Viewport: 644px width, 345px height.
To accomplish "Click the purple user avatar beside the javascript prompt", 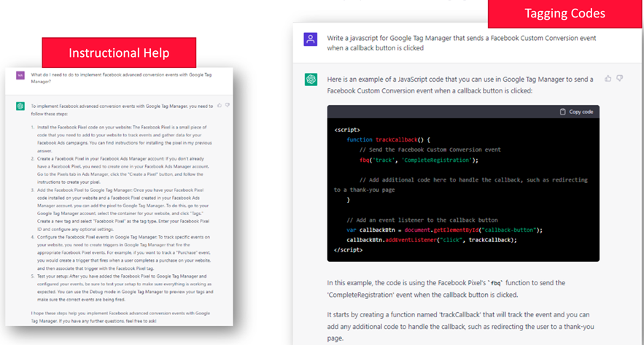I will (x=311, y=39).
